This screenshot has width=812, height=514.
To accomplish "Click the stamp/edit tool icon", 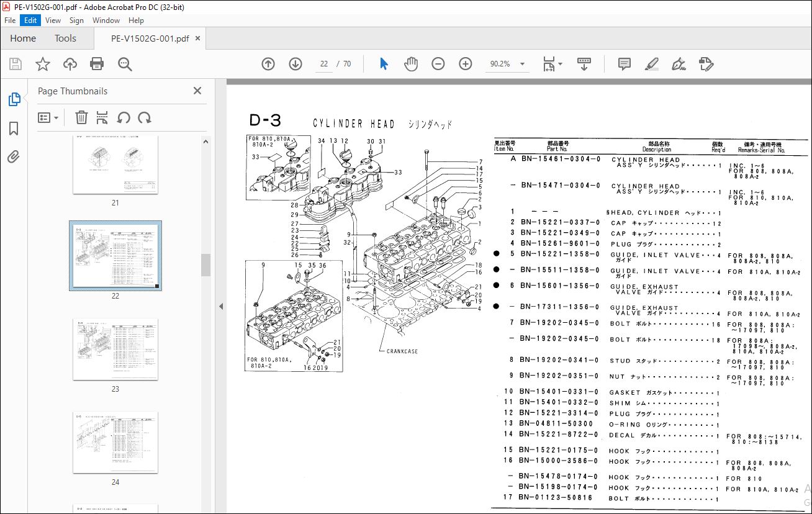I will pos(706,64).
